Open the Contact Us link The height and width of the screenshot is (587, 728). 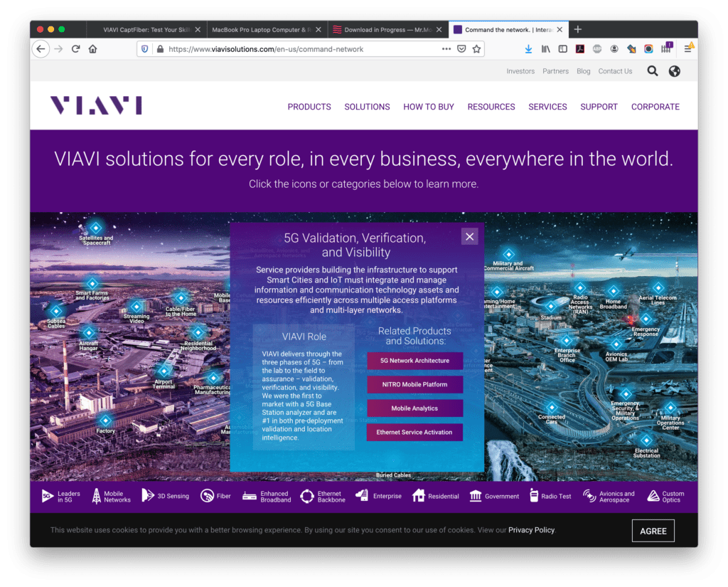615,71
